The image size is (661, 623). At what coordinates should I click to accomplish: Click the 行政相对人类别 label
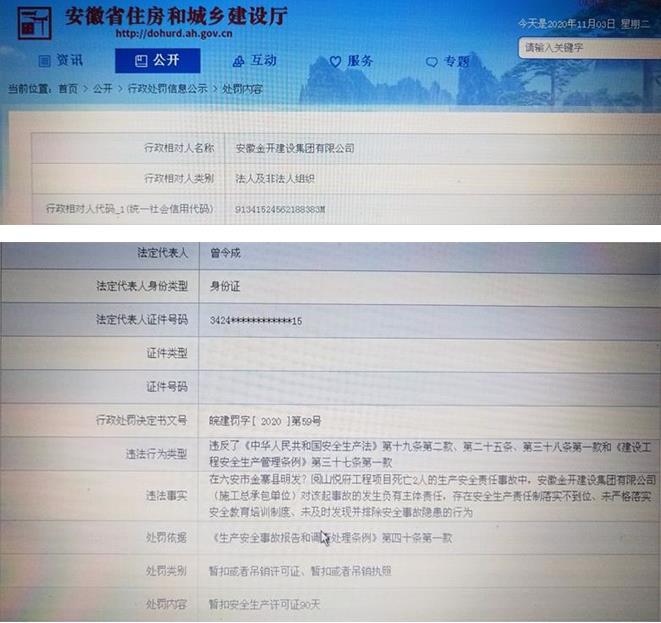pyautogui.click(x=179, y=178)
